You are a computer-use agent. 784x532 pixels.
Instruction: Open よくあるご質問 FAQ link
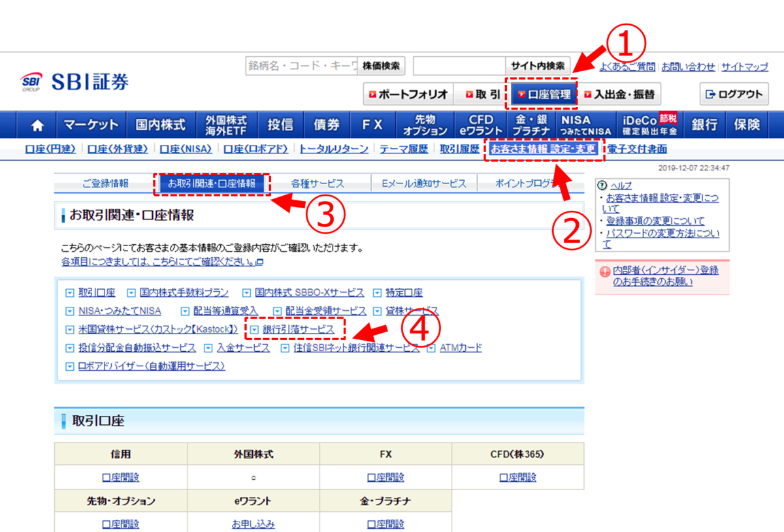coord(627,67)
